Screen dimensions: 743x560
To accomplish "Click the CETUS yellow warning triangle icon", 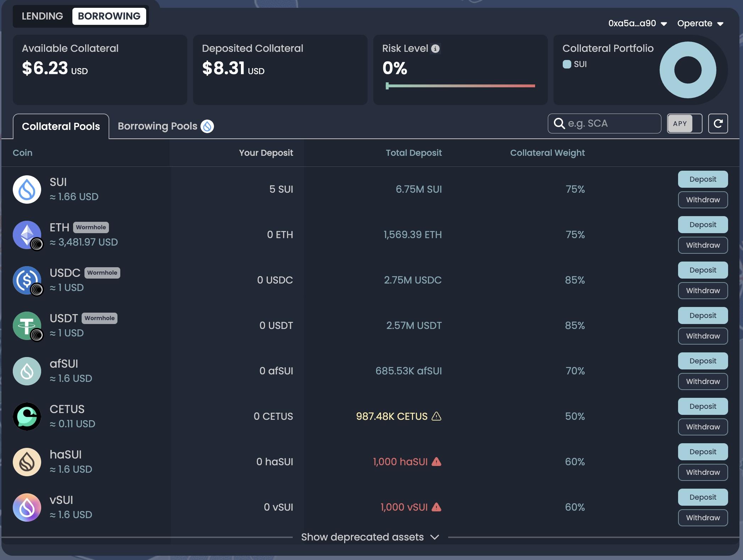I will [x=436, y=416].
